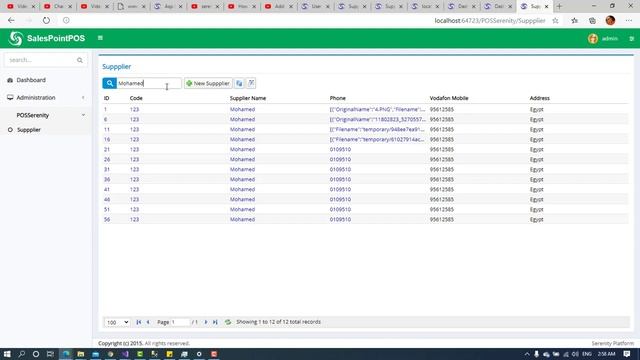Click code 123 in row ID 41

click(x=134, y=189)
